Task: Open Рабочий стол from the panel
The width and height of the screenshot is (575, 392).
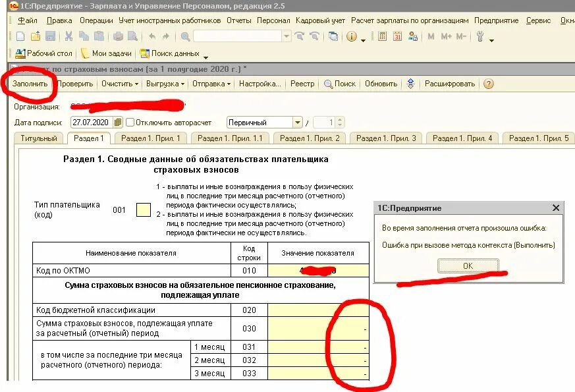Action: (43, 53)
